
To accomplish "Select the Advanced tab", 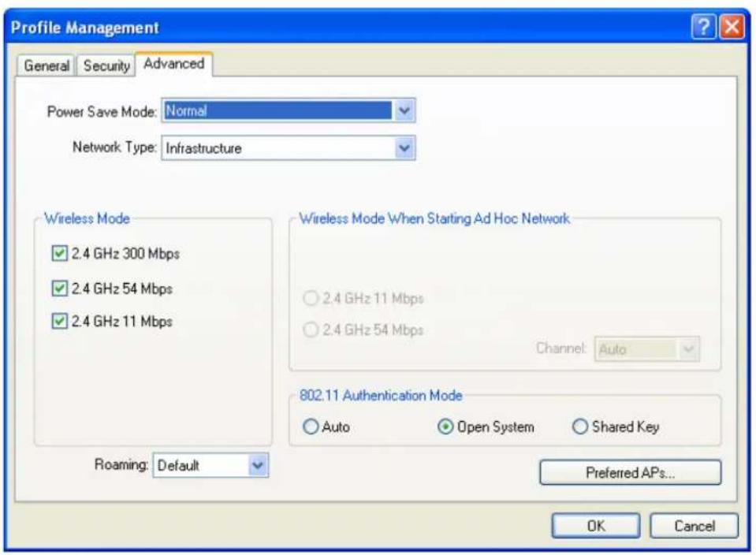I will point(173,64).
